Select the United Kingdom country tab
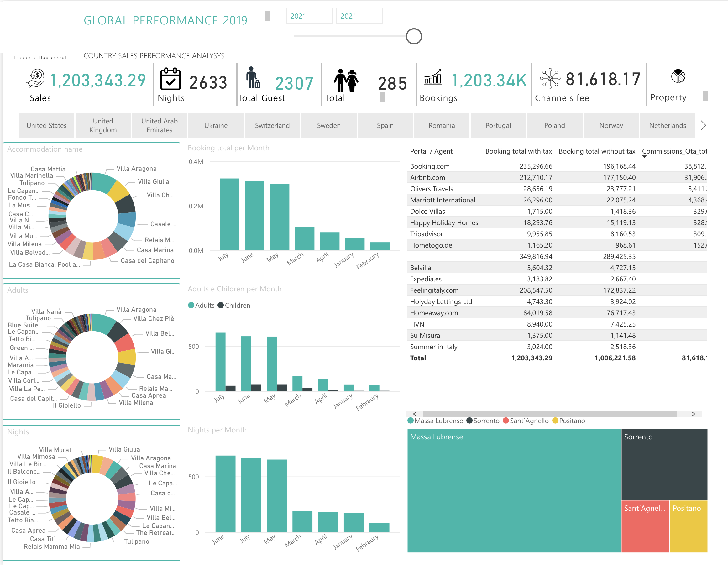The width and height of the screenshot is (728, 565). click(x=103, y=125)
